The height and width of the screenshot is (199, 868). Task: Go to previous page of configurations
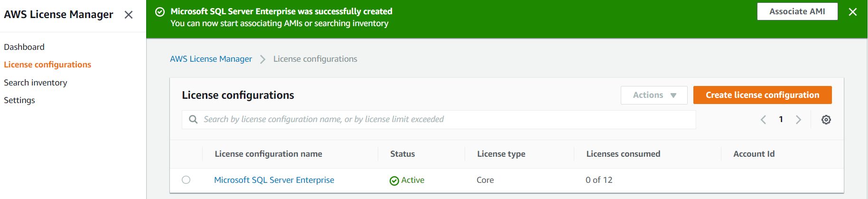(763, 120)
